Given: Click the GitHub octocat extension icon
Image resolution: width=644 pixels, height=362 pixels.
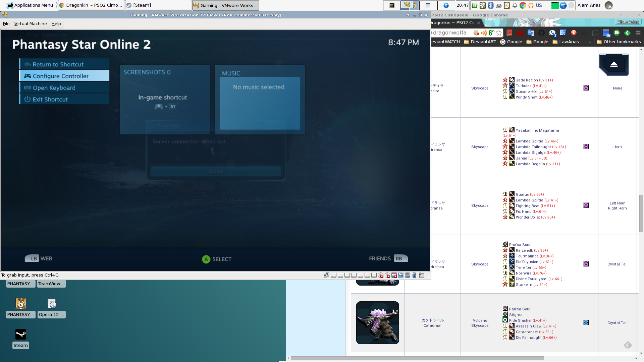Looking at the screenshot, I should [x=541, y=33].
